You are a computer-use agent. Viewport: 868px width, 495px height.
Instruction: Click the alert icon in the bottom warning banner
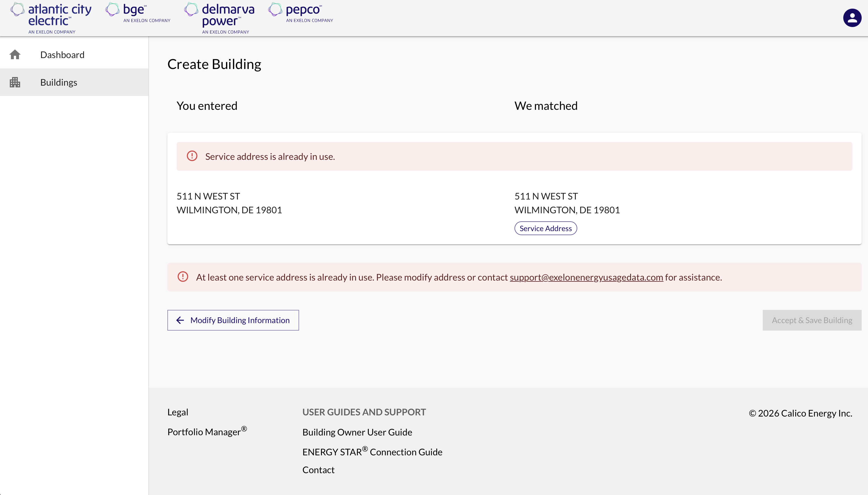pos(183,277)
